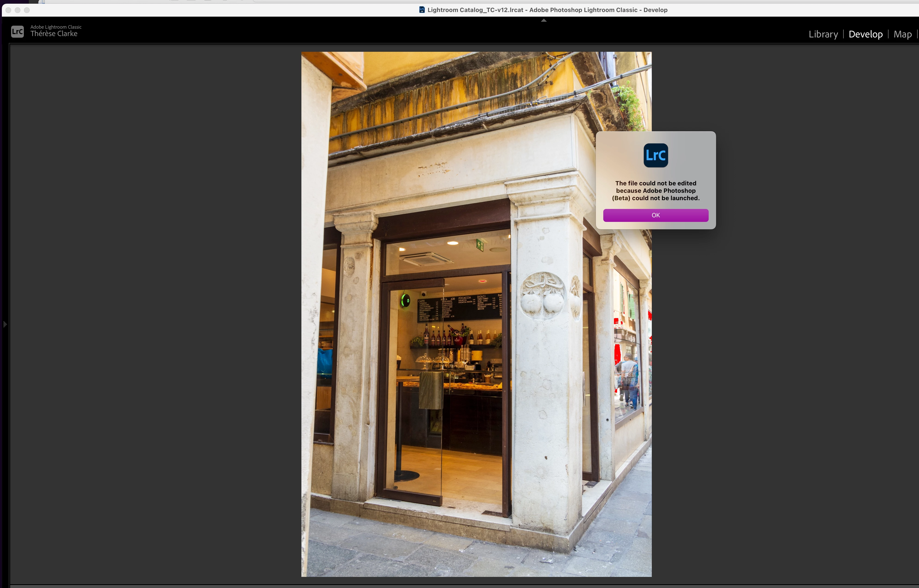Click the Thérèse Clarke identity plate name

point(54,34)
